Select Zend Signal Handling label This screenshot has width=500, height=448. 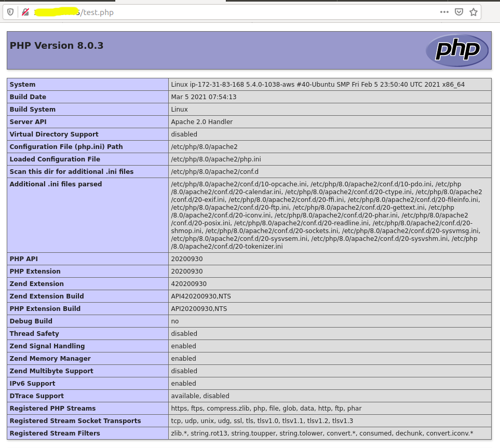(47, 346)
